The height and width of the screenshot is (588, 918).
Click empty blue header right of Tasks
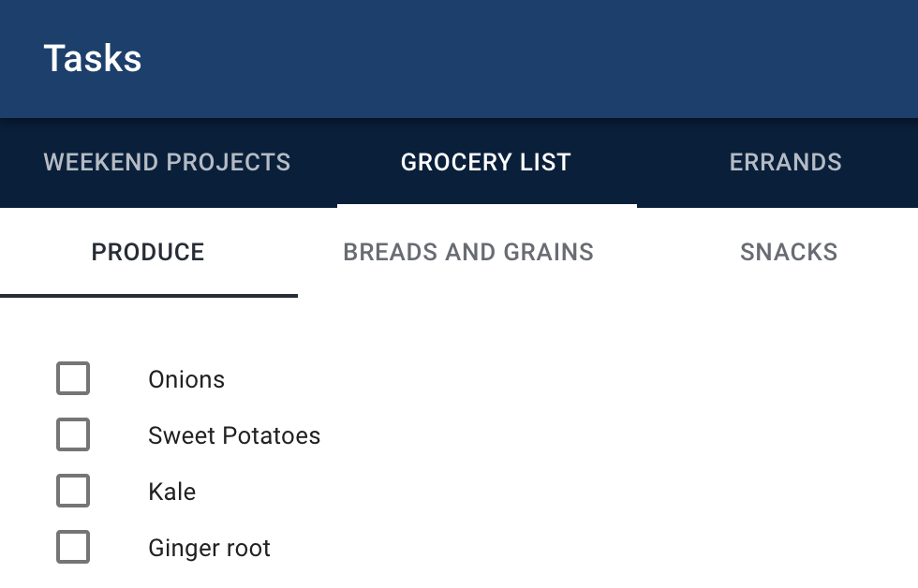click(x=526, y=58)
